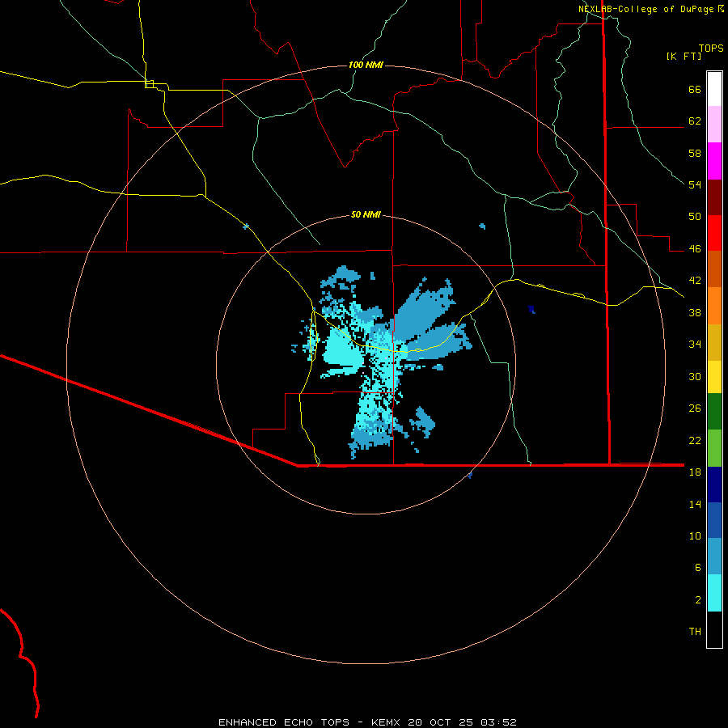The image size is (728, 728).
Task: Click the cyan 2-6 color swatch
Action: tap(714, 594)
